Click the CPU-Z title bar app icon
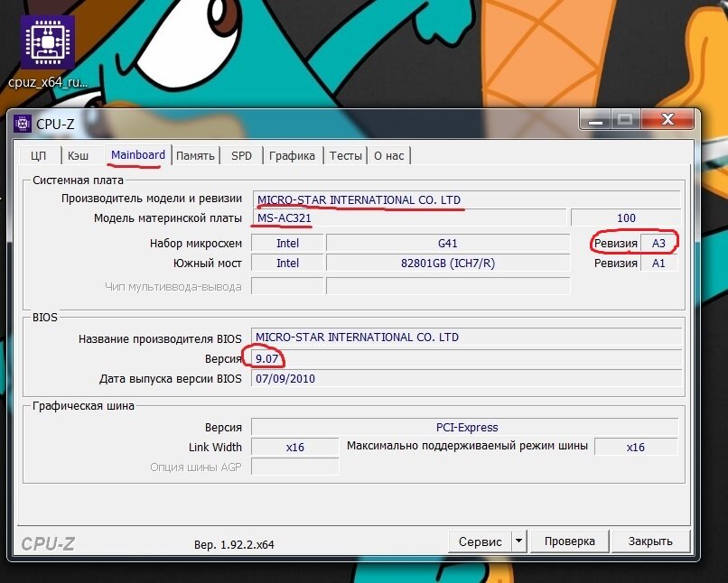The image size is (728, 583). point(22,124)
